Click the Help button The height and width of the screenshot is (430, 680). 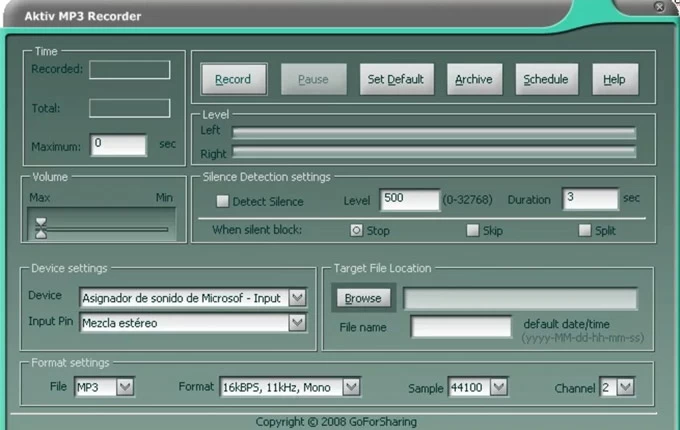pos(614,80)
